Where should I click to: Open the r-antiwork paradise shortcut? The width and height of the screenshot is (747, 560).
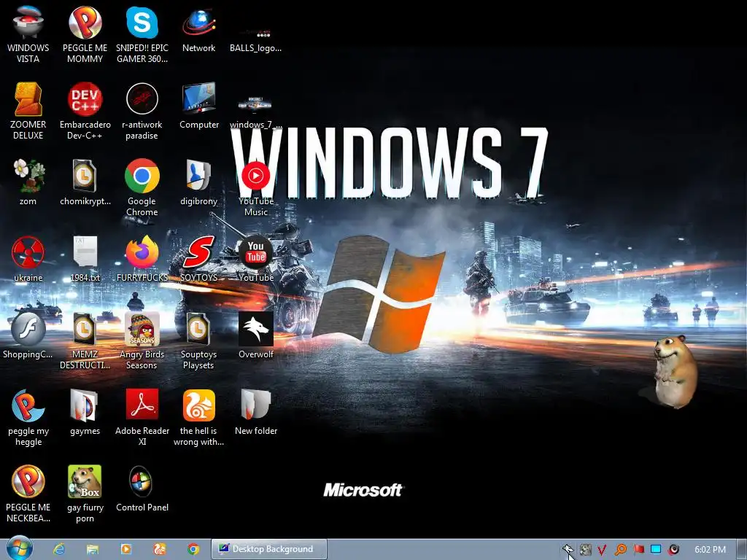tap(142, 111)
